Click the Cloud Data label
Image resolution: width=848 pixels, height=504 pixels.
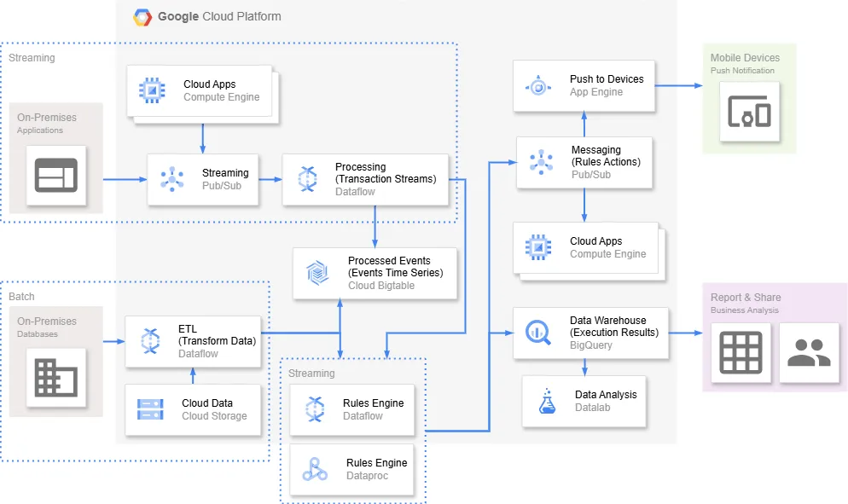pyautogui.click(x=207, y=403)
